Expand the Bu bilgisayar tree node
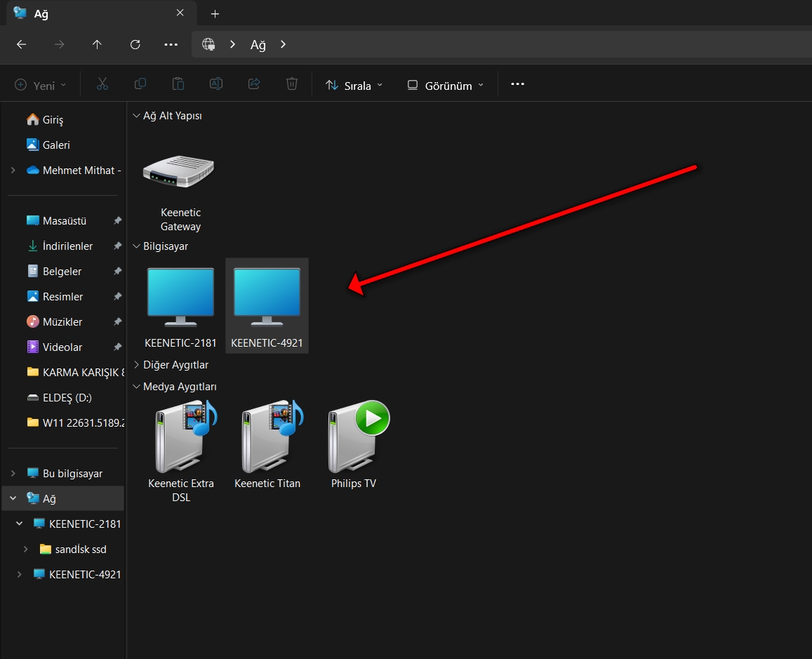 point(13,473)
